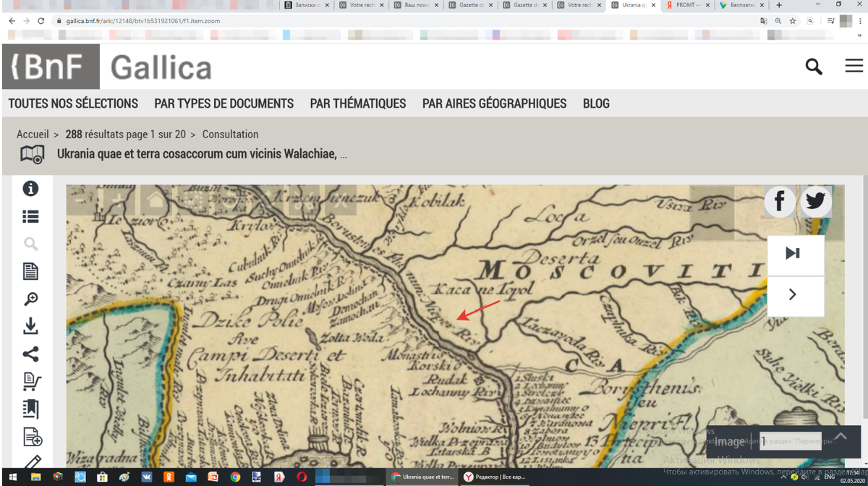The height and width of the screenshot is (486, 868).
Task: Download the document via download icon
Action: point(30,327)
